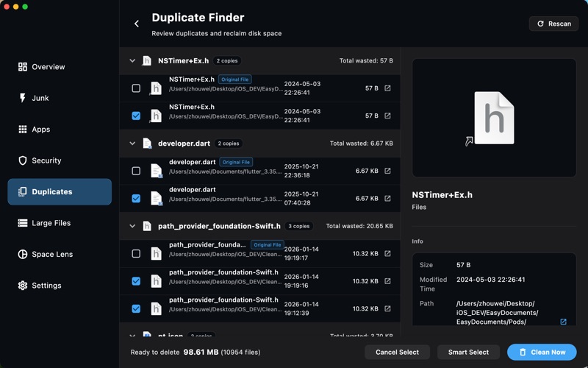588x368 pixels.
Task: Click the Apps grid icon
Action: point(23,130)
